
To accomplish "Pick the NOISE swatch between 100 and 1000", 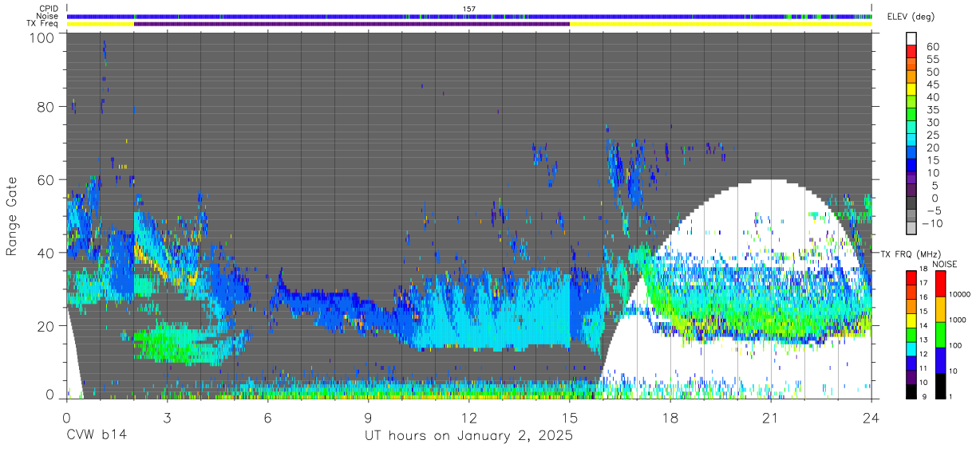I will (941, 335).
